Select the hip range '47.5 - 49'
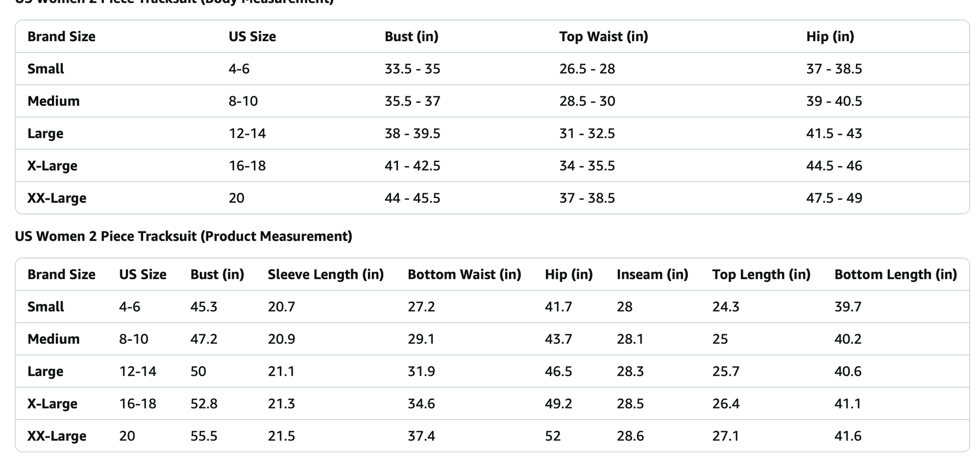Screen dimensions: 980x470 834,198
